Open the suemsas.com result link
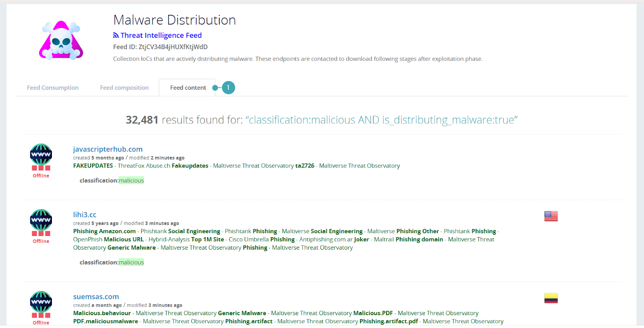644x328 pixels. click(96, 297)
